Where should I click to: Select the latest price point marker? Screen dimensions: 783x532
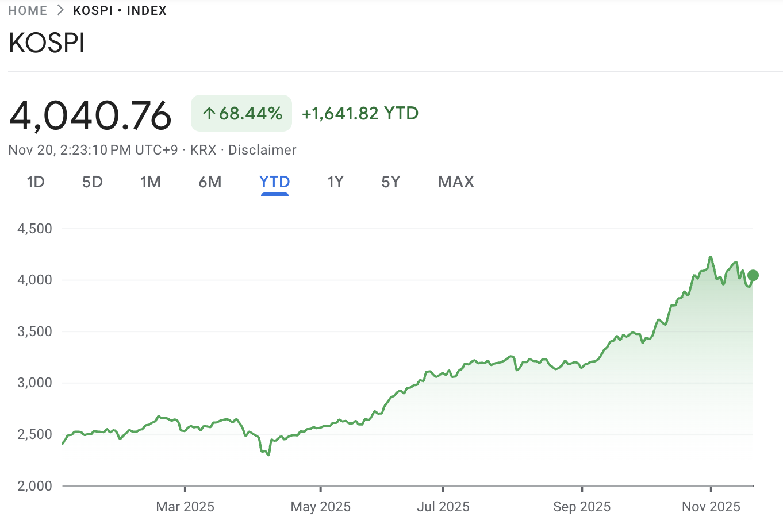click(x=753, y=275)
